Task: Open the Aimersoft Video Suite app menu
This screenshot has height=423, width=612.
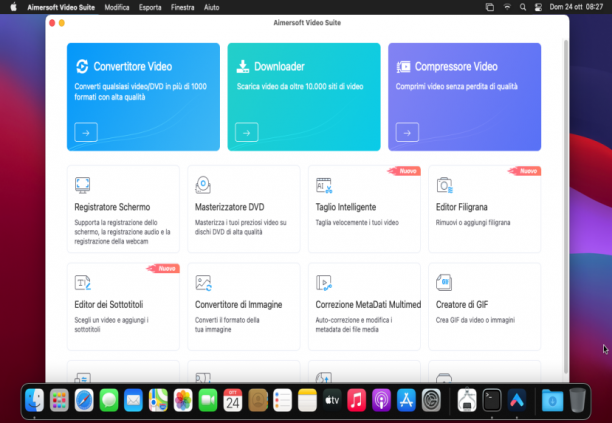Action: tap(61, 7)
